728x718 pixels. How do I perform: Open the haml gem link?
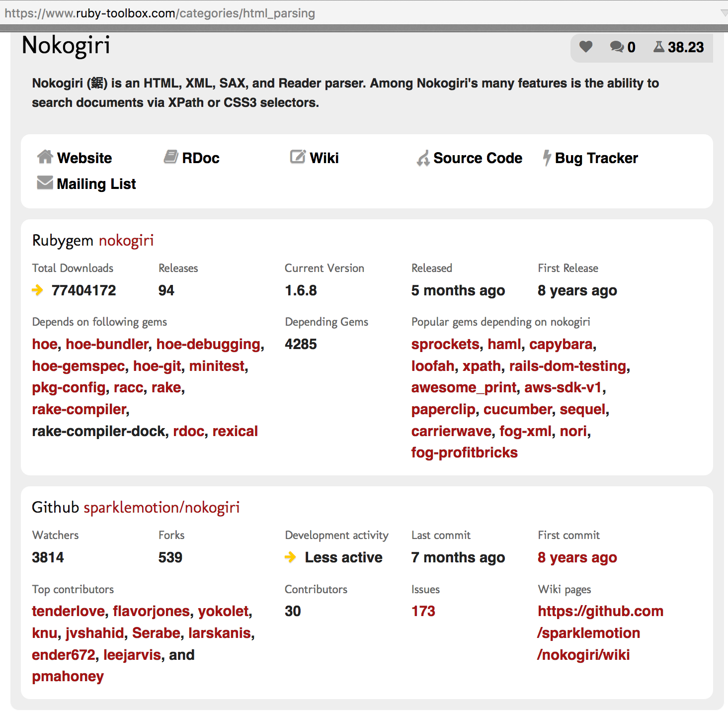504,344
